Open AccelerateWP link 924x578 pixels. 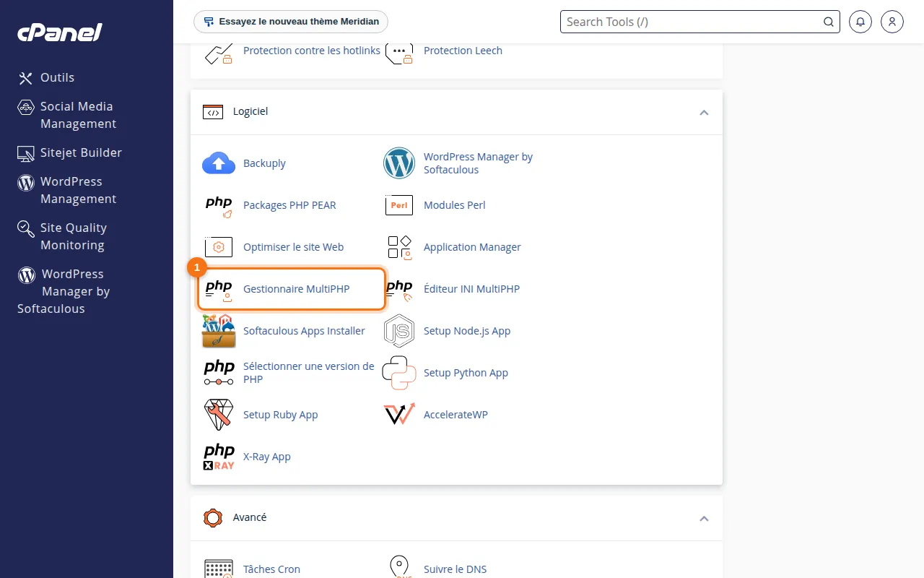click(456, 415)
